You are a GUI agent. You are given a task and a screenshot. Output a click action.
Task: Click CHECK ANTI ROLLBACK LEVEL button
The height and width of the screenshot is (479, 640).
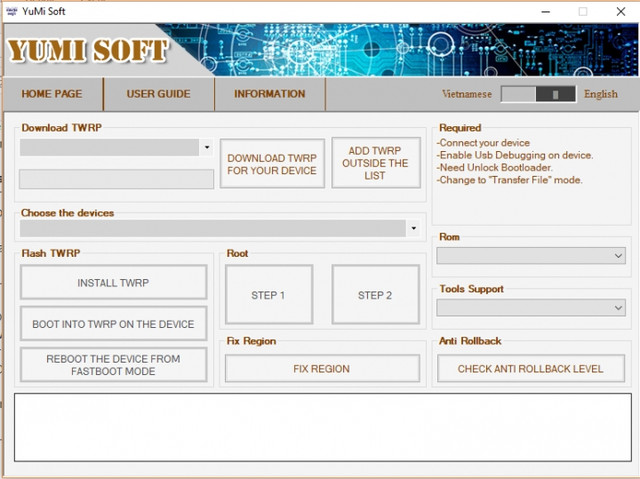click(x=531, y=368)
